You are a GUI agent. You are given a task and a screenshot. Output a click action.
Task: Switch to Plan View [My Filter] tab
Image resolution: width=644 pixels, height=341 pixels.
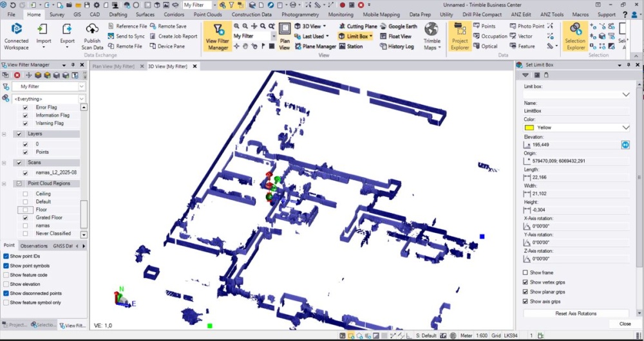pos(113,66)
